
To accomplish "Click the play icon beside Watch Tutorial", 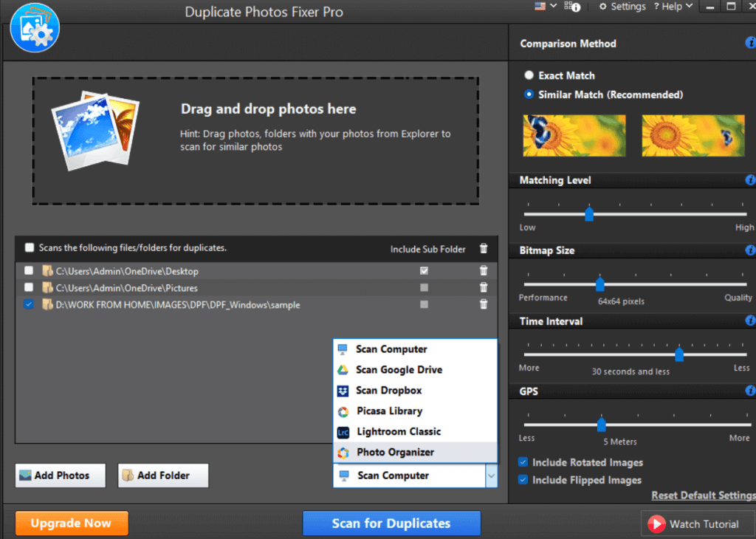I will [x=656, y=524].
